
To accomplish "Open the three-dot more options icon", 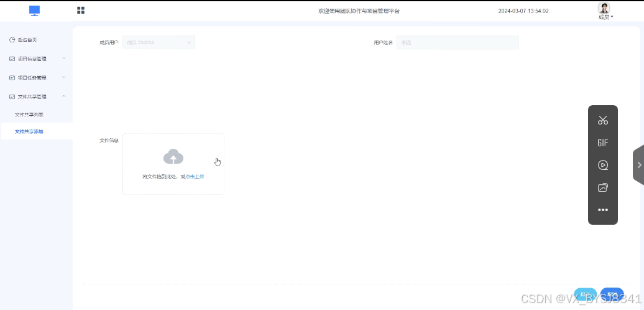I will [x=602, y=210].
